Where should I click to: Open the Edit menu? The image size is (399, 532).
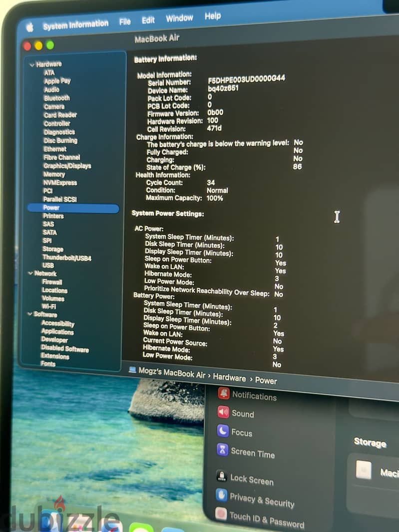pyautogui.click(x=148, y=20)
